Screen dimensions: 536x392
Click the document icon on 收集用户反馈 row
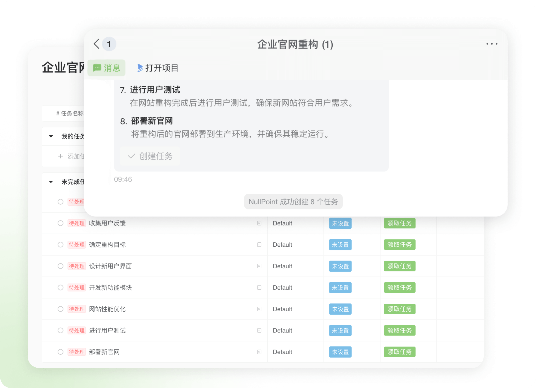point(259,223)
